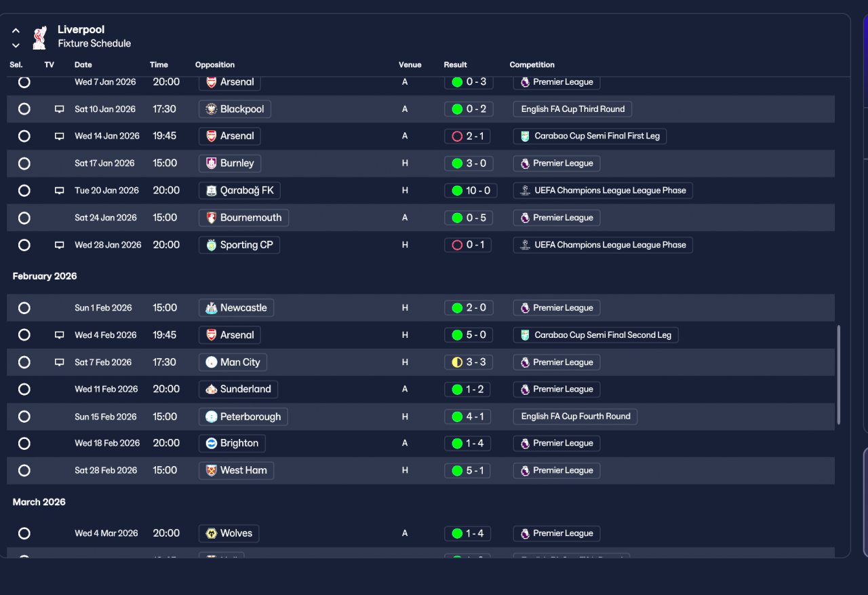Click the Bournemouth club badge icon
Image resolution: width=868 pixels, height=595 pixels.
click(212, 218)
